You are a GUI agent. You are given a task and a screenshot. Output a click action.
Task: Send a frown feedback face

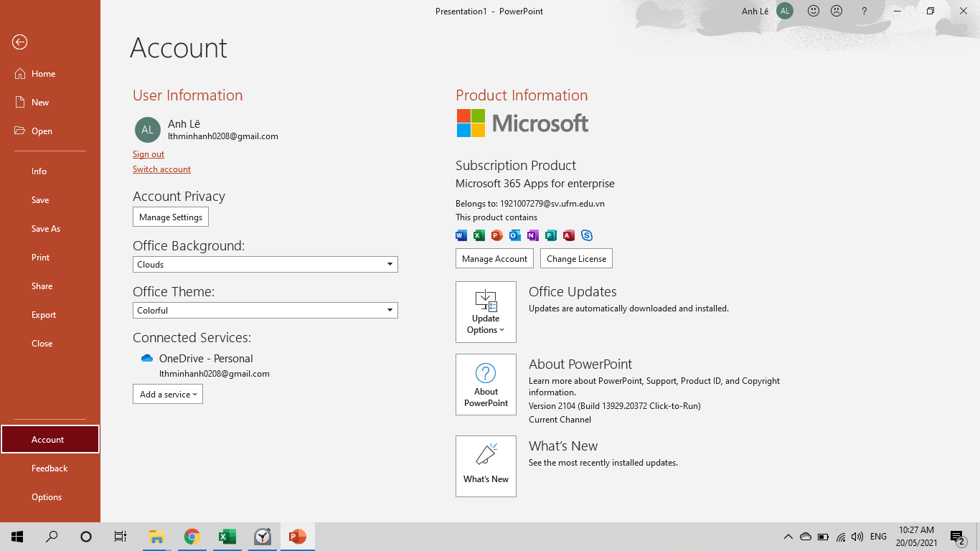[837, 11]
